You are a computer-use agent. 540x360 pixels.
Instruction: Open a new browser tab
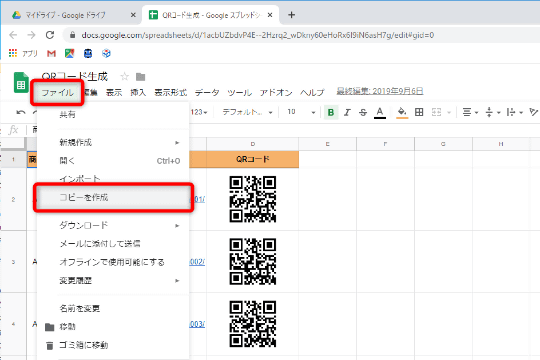coord(291,15)
